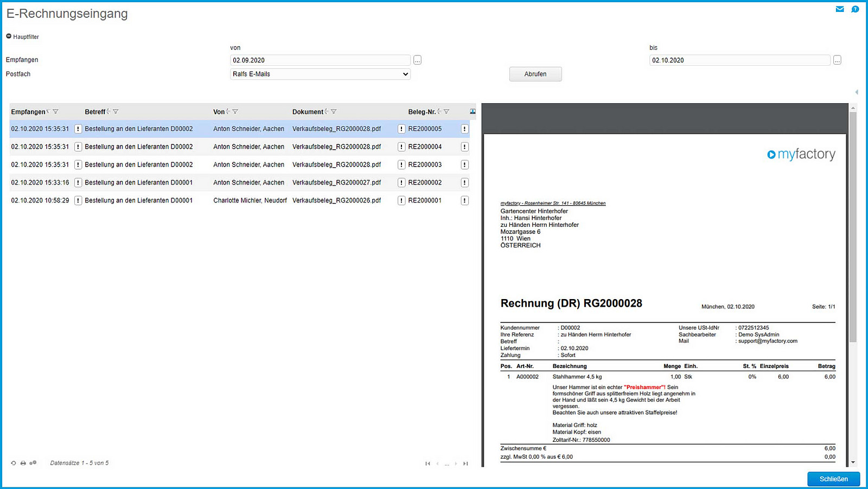Screen dimensions: 868x489
Task: Sort list by the Beleg-Nr. column
Action: [x=439, y=112]
